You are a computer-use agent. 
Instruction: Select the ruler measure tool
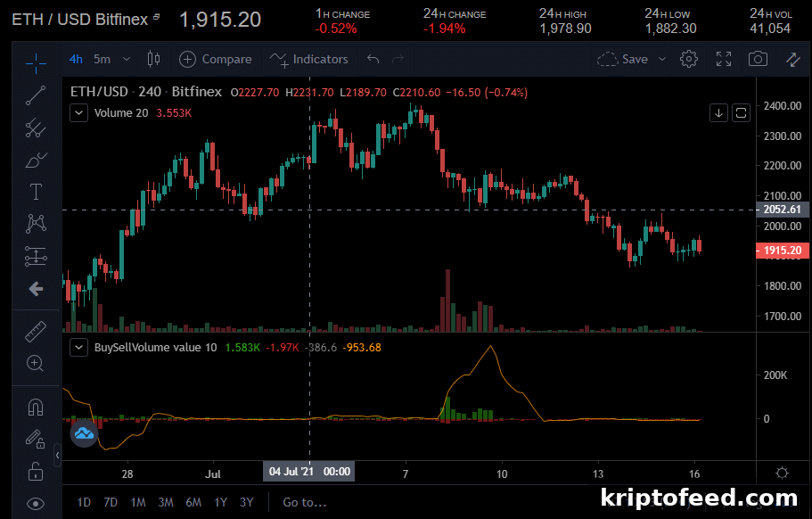tap(36, 332)
